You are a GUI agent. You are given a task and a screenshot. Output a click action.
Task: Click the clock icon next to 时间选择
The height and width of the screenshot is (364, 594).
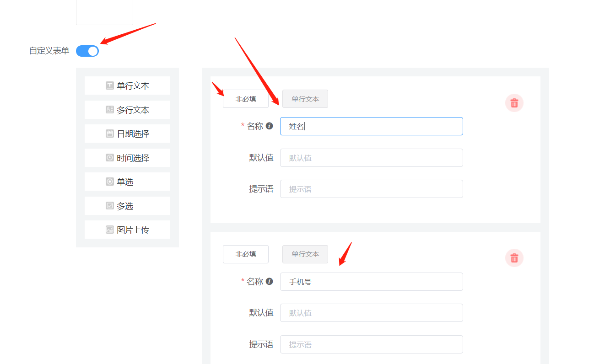[x=110, y=158]
